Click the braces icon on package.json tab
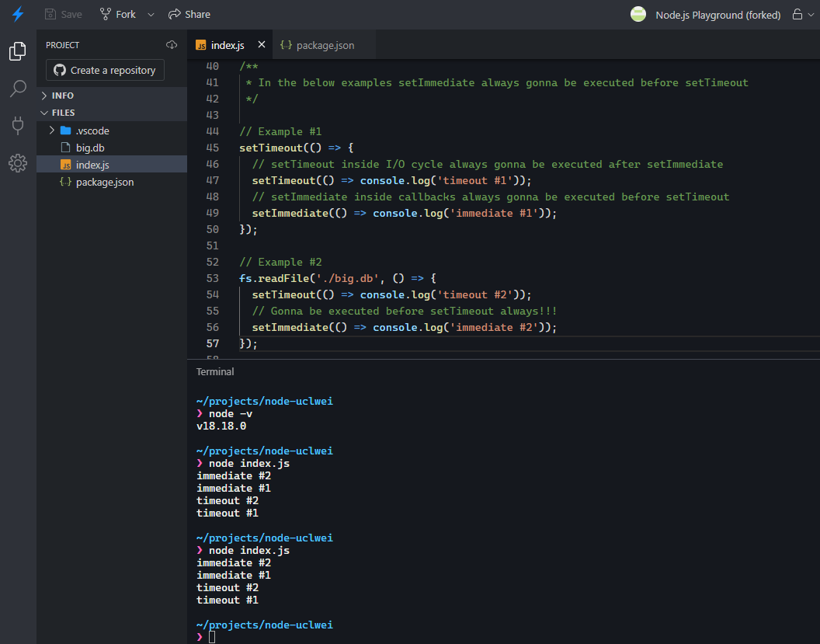The width and height of the screenshot is (820, 644). click(286, 45)
